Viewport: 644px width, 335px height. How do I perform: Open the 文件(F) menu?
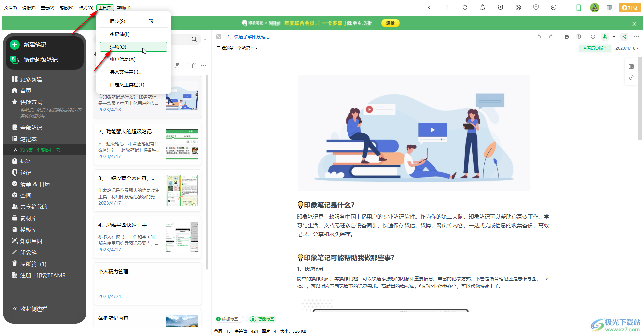pos(11,8)
